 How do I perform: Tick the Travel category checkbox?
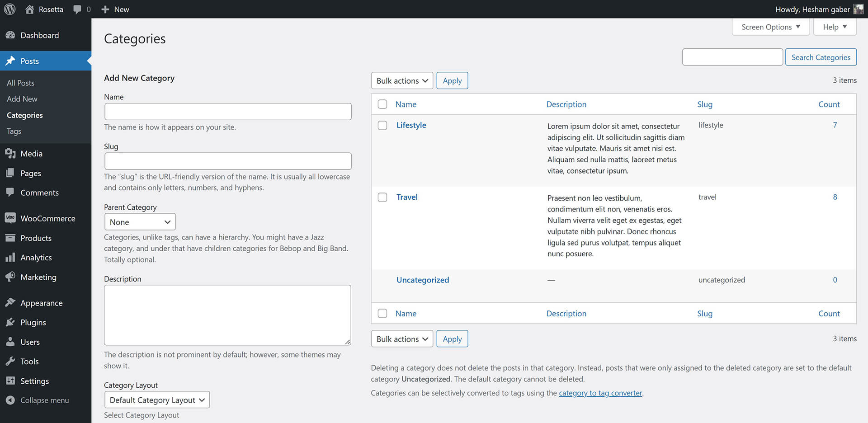point(382,197)
